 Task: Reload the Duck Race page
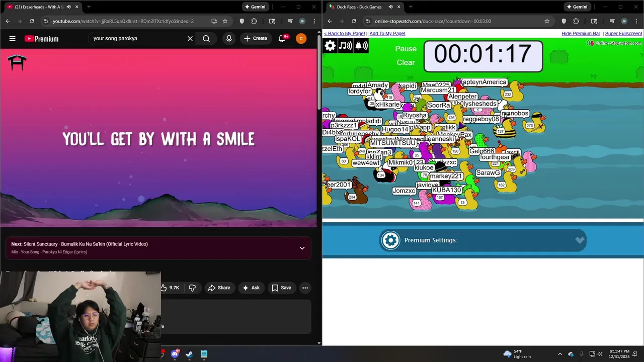(x=354, y=21)
